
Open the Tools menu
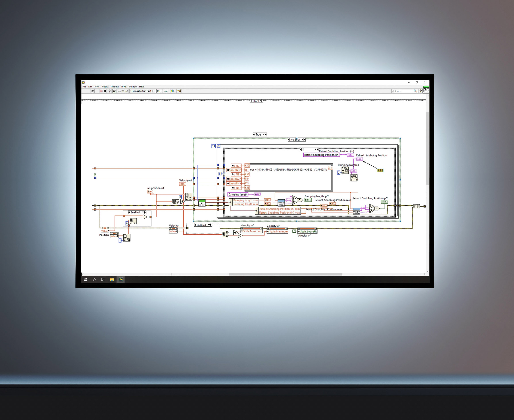coord(124,87)
